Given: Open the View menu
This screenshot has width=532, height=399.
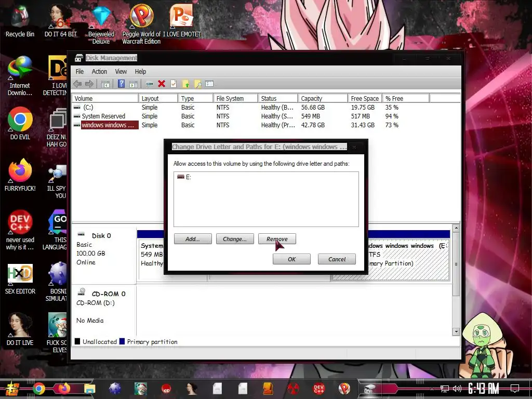Looking at the screenshot, I should [121, 72].
